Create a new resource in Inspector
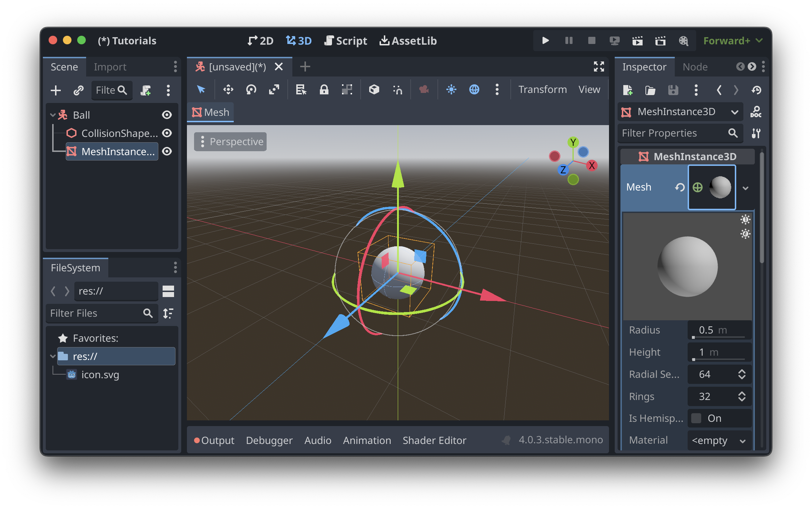This screenshot has width=812, height=509. (627, 90)
